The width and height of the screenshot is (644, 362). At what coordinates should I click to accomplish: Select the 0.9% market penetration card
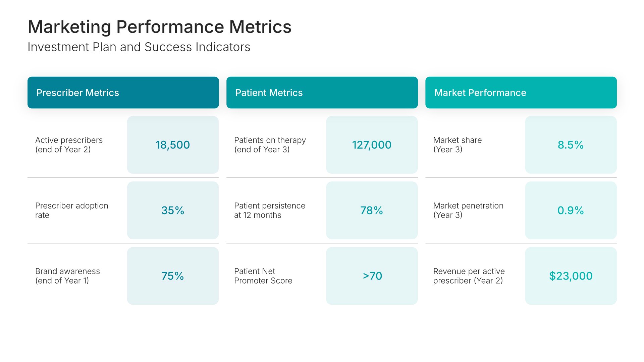click(571, 210)
